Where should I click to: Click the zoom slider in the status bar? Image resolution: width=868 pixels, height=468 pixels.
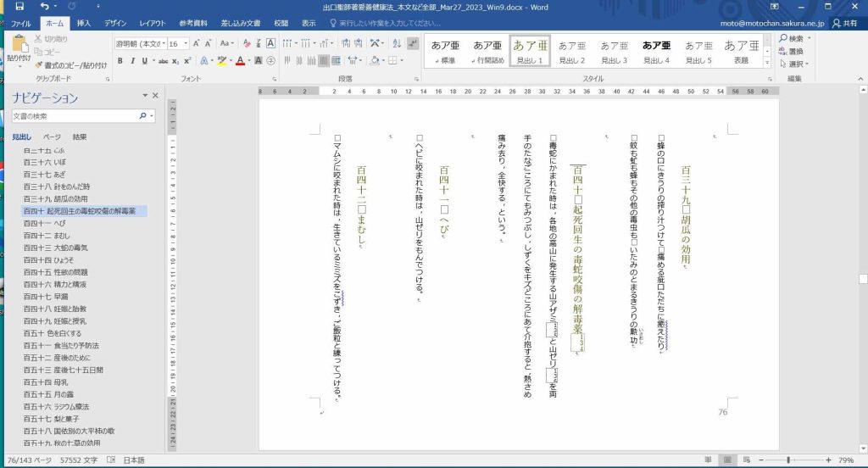(789, 460)
